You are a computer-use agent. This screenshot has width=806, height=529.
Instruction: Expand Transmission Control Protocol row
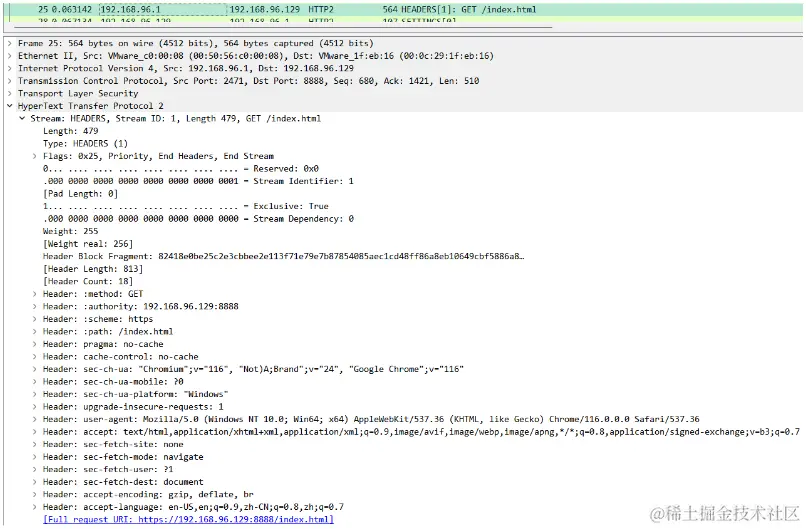tap(10, 81)
